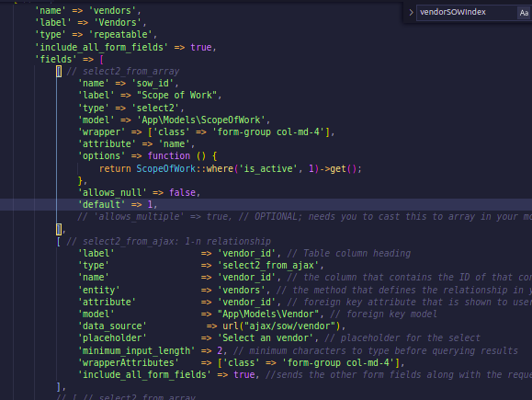Click the 'default' key on highlighted line

pos(101,204)
